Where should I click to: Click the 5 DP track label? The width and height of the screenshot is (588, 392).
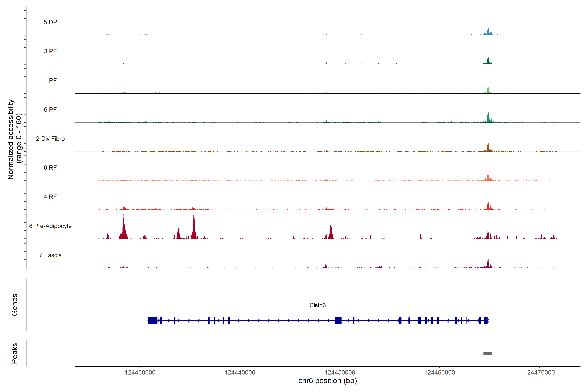pyautogui.click(x=50, y=22)
